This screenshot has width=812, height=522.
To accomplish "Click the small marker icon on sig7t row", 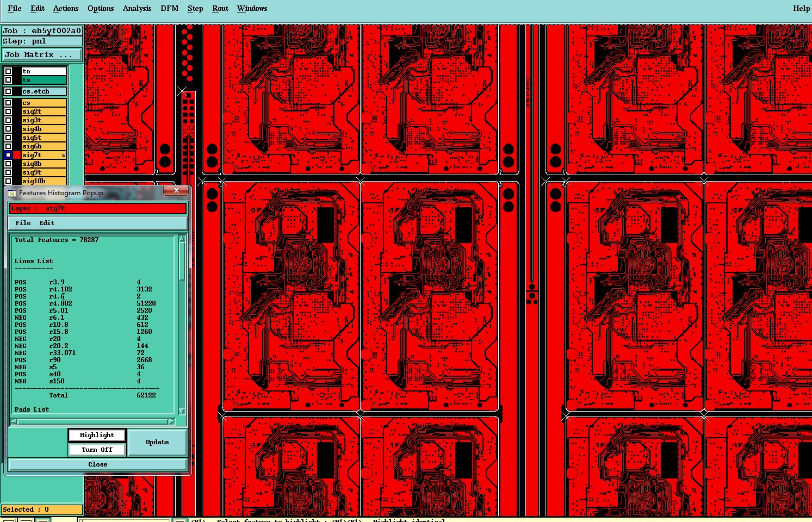I will point(64,156).
